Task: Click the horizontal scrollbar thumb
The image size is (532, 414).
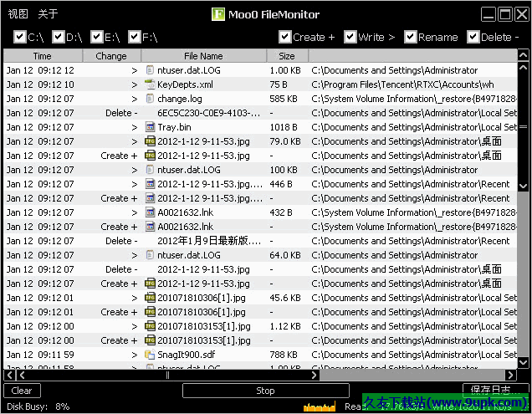Action: (x=167, y=375)
